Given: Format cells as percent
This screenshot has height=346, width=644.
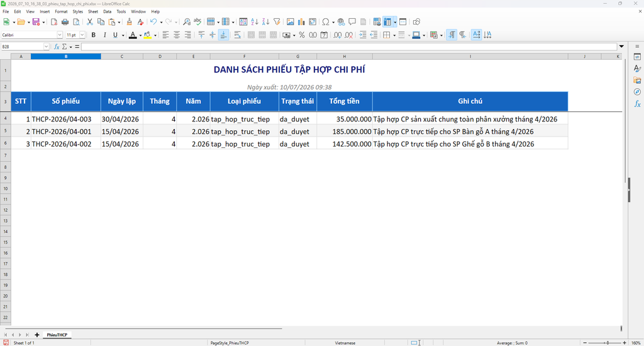Looking at the screenshot, I should point(302,35).
